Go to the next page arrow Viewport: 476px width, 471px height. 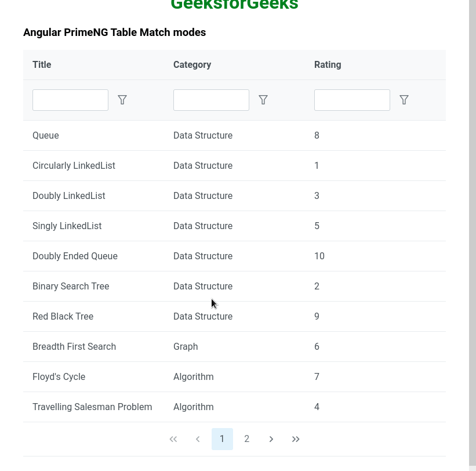271,439
